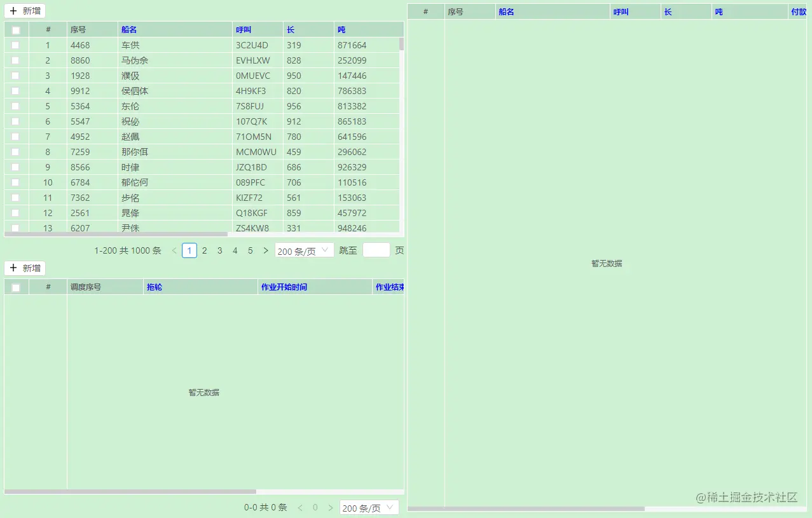Tick the checkbox for row 濮伋
The height and width of the screenshot is (518, 812).
[15, 76]
